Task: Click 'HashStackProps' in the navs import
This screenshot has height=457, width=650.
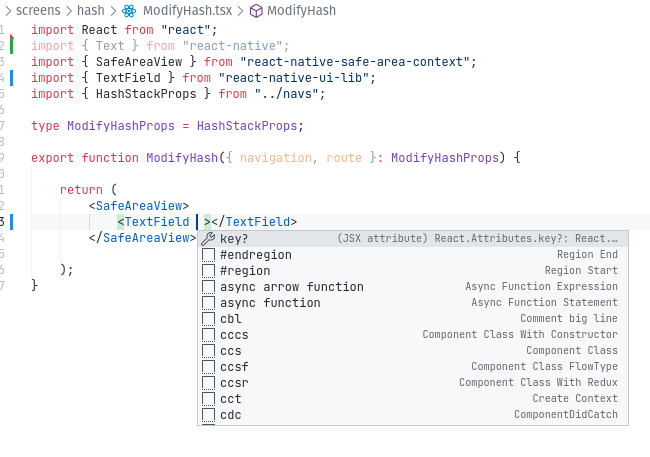Action: (146, 94)
